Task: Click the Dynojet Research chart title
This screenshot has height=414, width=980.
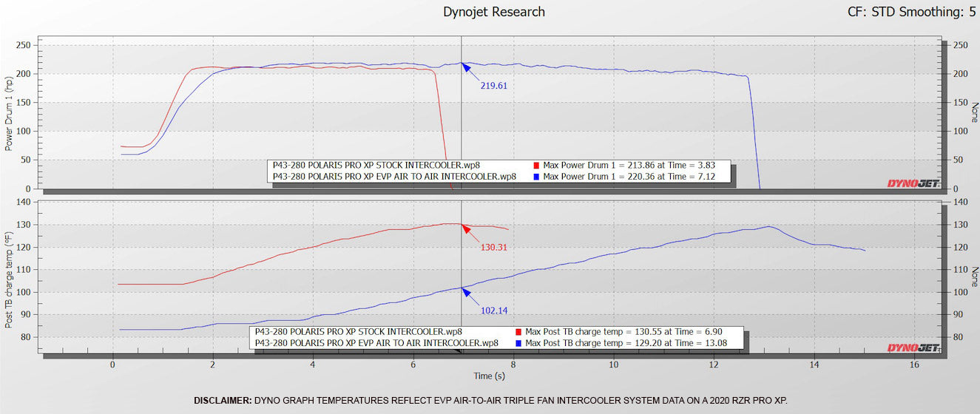Action: [x=494, y=12]
